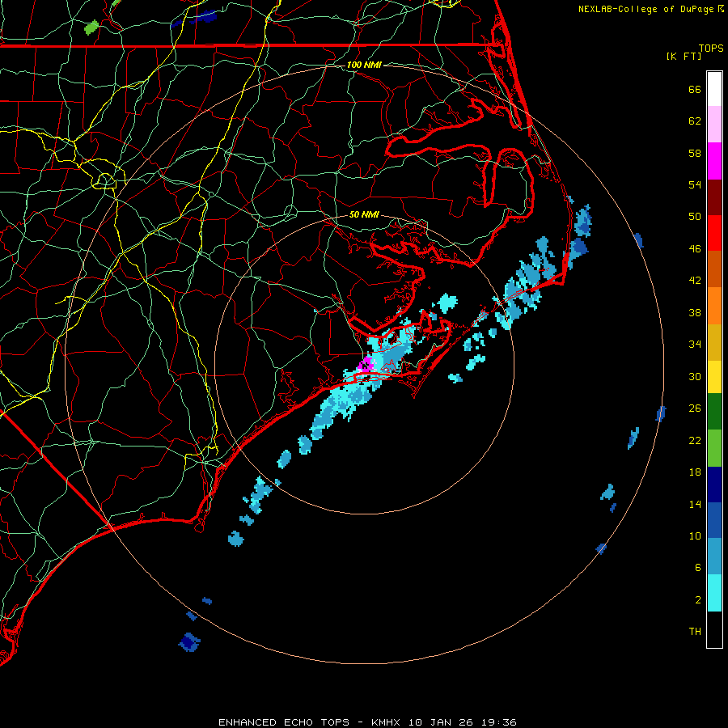This screenshot has width=728, height=728.
Task: Click the legend value '62'
Action: [695, 121]
